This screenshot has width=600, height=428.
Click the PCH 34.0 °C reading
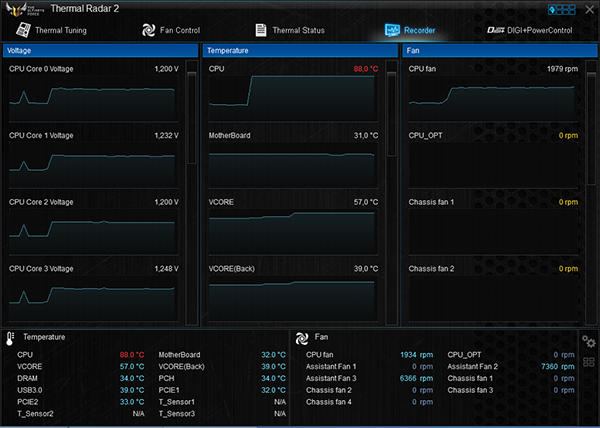pyautogui.click(x=274, y=378)
